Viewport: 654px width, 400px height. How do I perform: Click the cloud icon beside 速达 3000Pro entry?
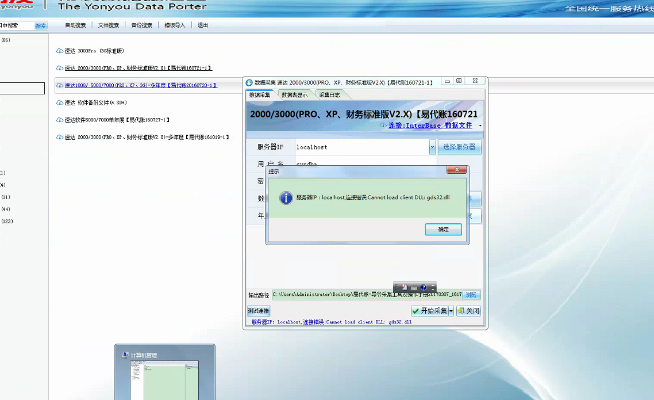59,49
